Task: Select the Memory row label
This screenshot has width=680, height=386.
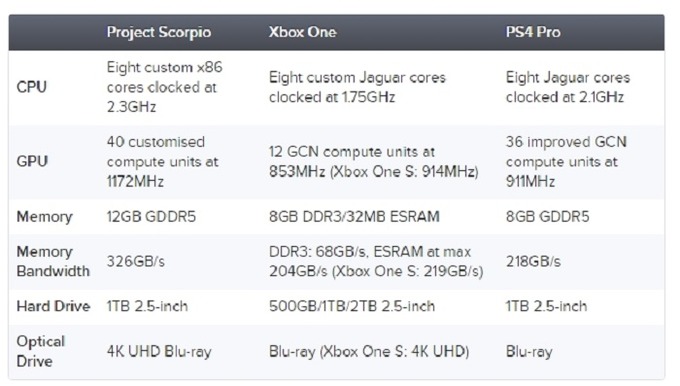Action: tap(44, 216)
